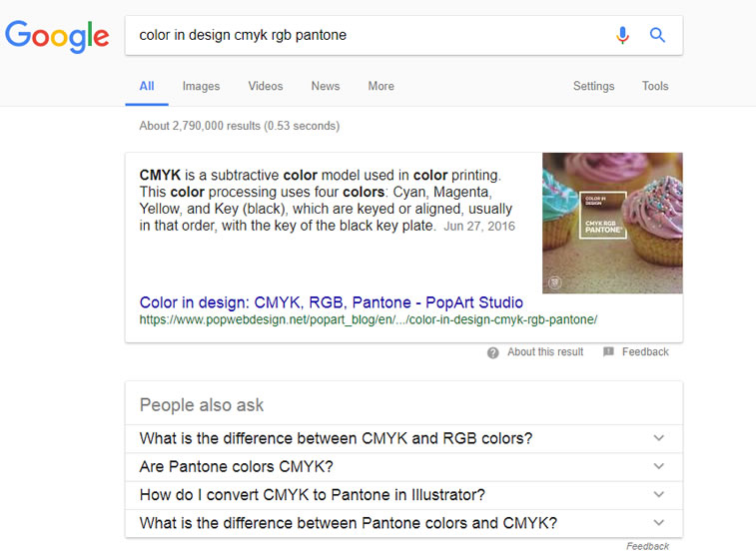756x555 pixels.
Task: Expand How do I convert CMYK to Pantone
Action: tap(404, 495)
